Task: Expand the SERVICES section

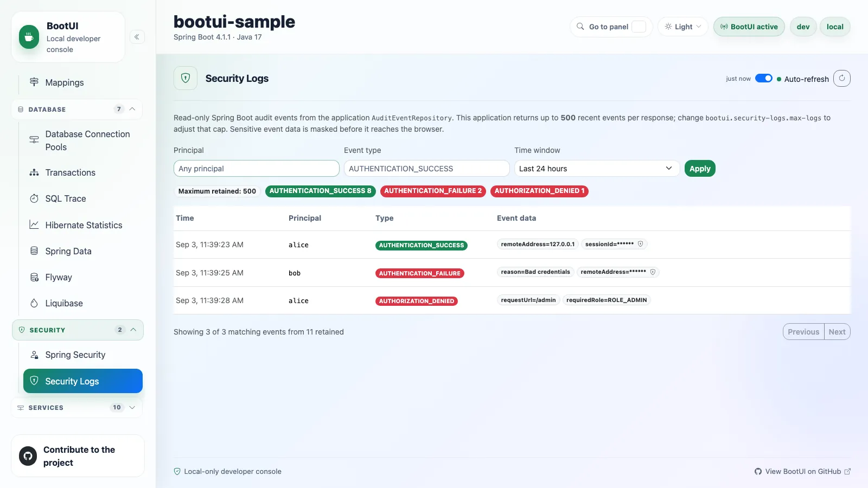Action: pyautogui.click(x=76, y=407)
